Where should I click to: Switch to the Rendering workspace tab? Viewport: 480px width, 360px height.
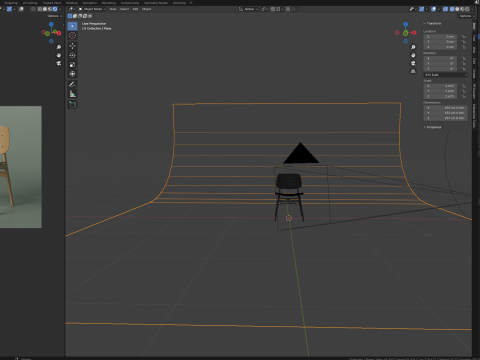coord(109,3)
